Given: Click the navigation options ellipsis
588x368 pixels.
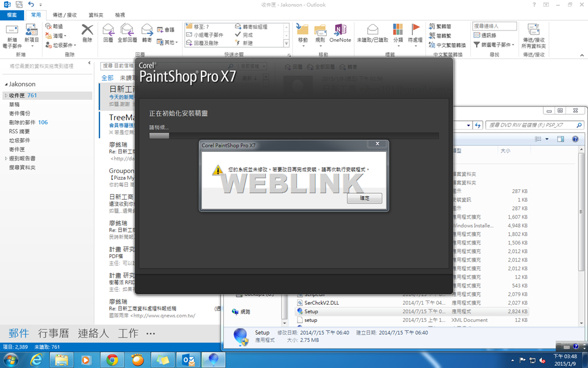Looking at the screenshot, I should click(x=151, y=333).
